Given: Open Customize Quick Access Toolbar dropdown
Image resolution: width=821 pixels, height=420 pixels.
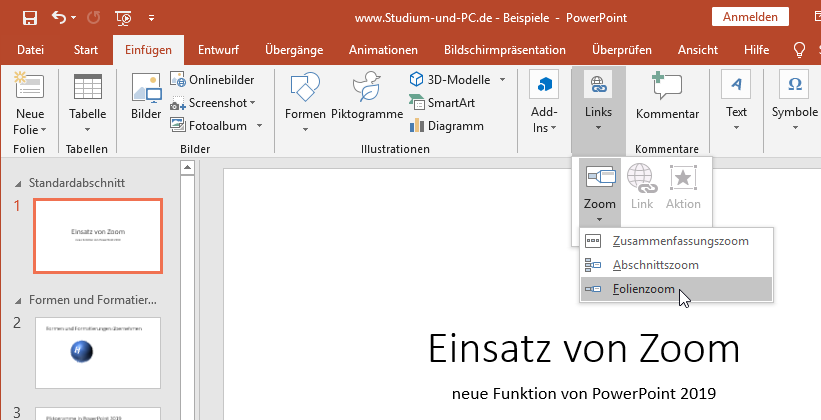Looking at the screenshot, I should pos(151,18).
